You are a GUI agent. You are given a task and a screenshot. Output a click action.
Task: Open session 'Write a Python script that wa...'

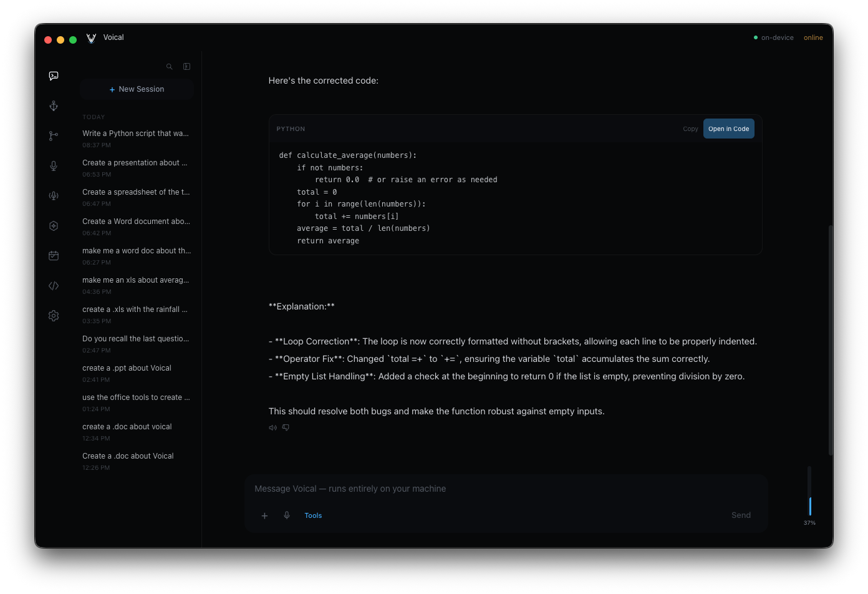[x=137, y=139]
